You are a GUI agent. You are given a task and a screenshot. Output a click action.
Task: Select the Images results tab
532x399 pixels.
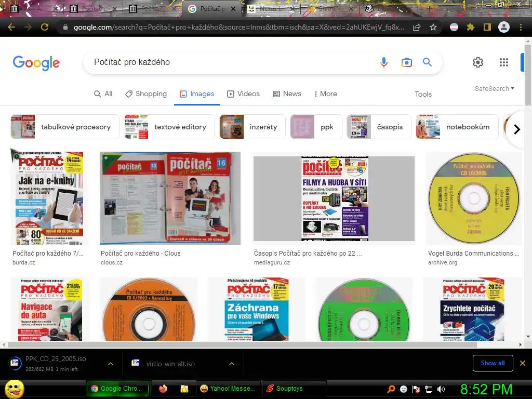(x=197, y=94)
